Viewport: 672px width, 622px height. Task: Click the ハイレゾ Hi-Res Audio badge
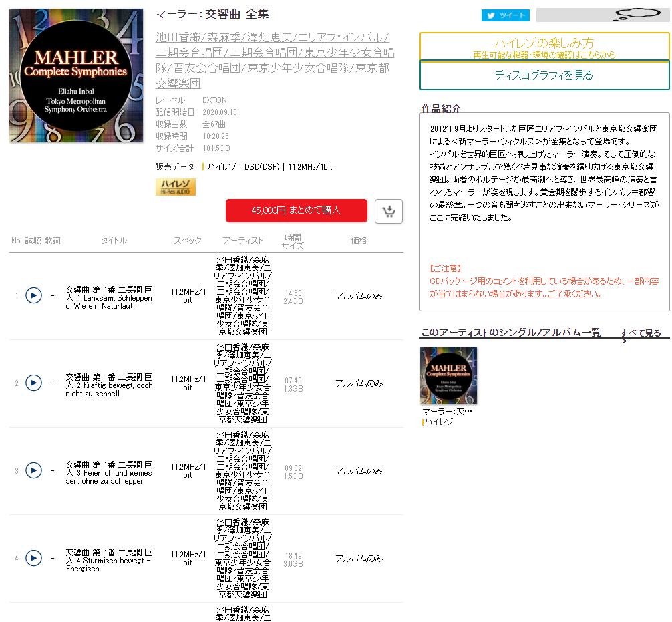tap(176, 187)
